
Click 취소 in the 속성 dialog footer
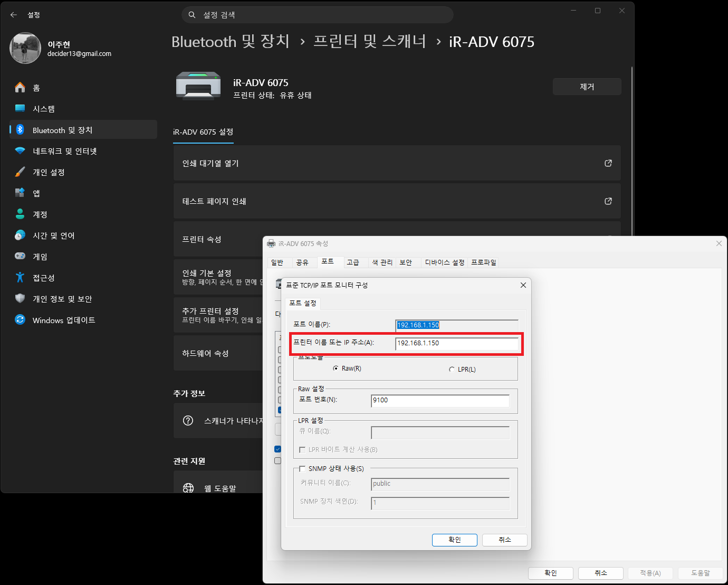601,573
